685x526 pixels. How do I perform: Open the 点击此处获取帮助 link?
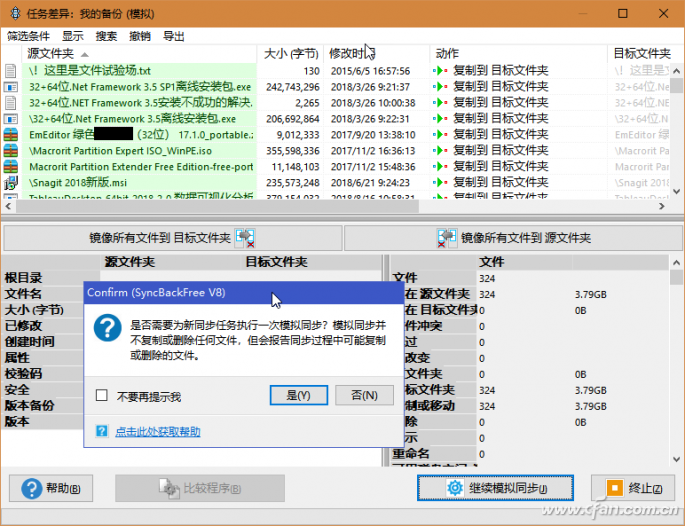pos(158,432)
